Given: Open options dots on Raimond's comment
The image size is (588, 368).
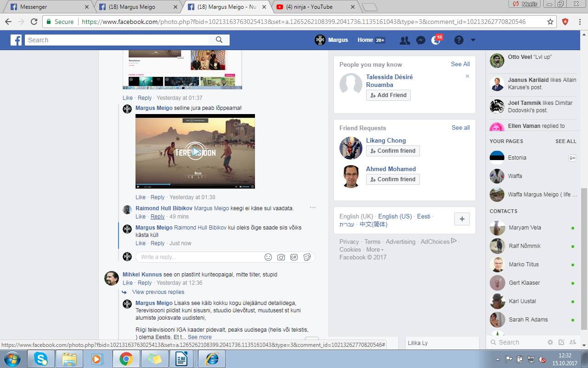Looking at the screenshot, I should pos(313,207).
